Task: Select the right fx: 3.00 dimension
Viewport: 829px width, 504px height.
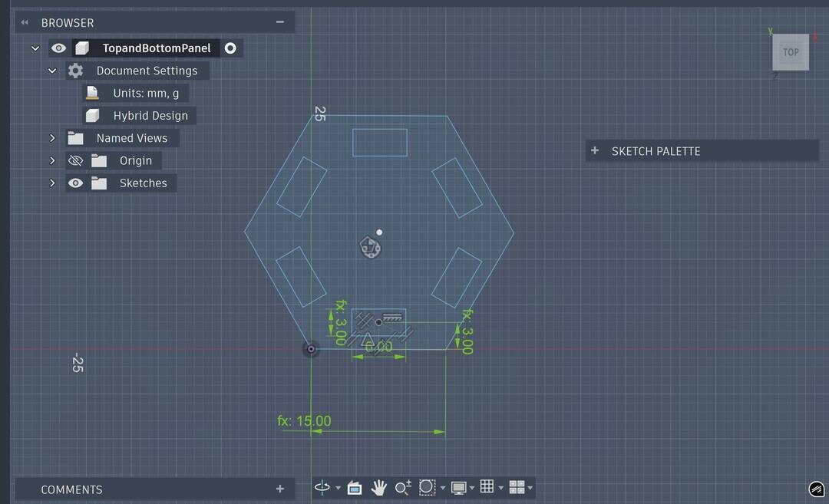Action: (x=467, y=331)
